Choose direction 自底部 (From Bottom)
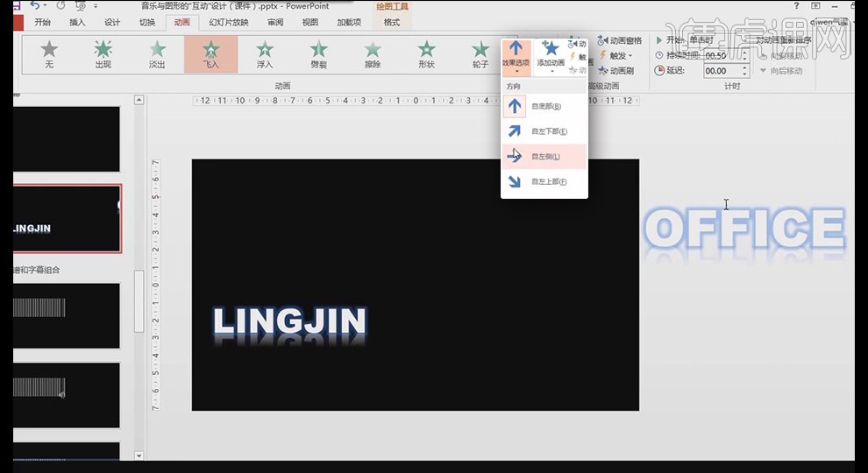This screenshot has height=473, width=868. pyautogui.click(x=544, y=106)
